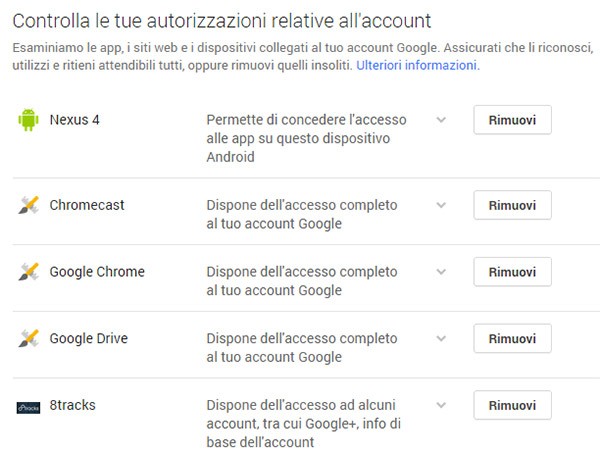
Task: Click the Google Drive full access description
Action: (x=302, y=348)
